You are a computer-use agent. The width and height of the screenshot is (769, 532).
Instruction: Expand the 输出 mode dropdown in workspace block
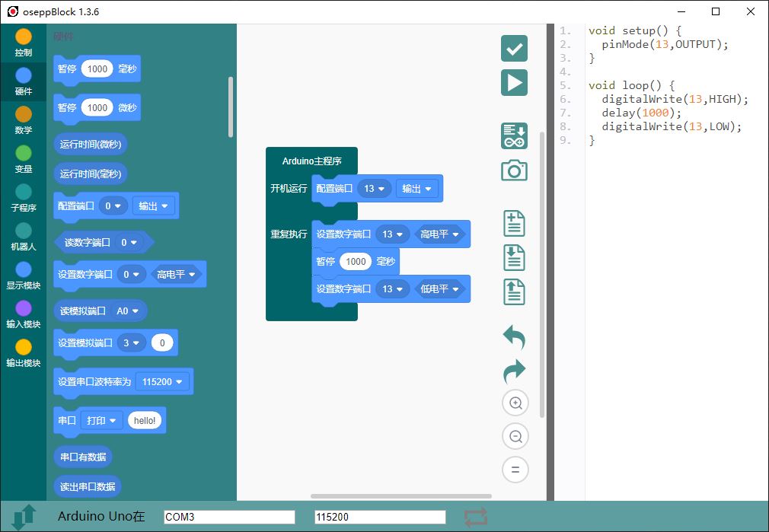tap(416, 189)
